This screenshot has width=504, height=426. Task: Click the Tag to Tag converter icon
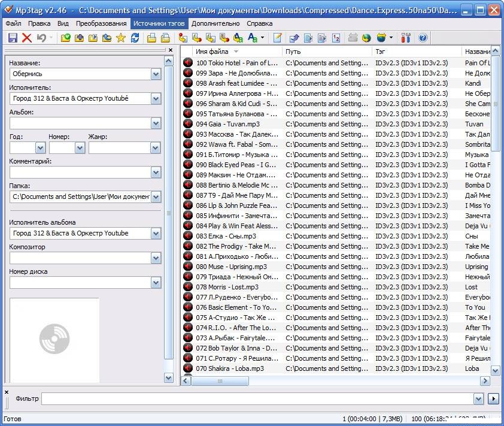coord(238,38)
